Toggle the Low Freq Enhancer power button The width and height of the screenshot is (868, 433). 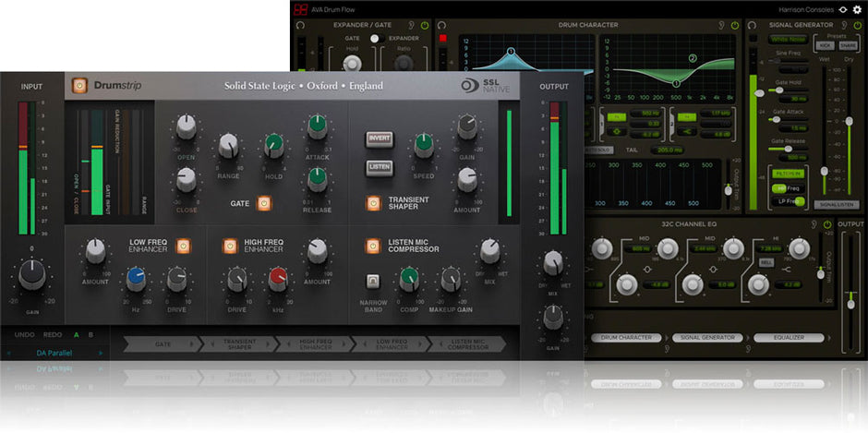coord(183,246)
